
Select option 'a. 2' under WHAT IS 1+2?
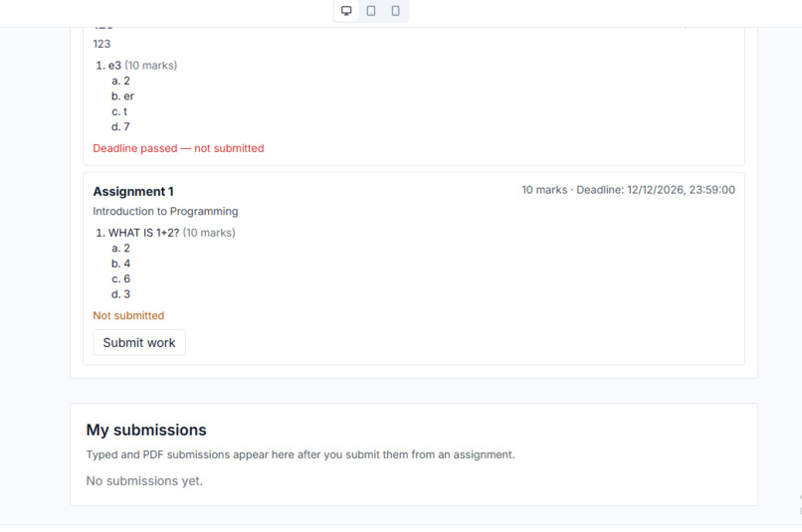click(120, 248)
